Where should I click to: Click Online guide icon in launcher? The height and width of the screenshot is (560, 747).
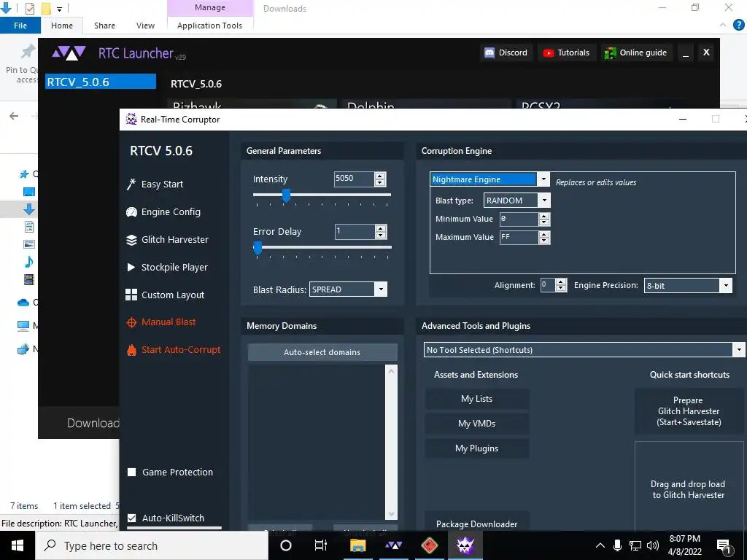[611, 52]
